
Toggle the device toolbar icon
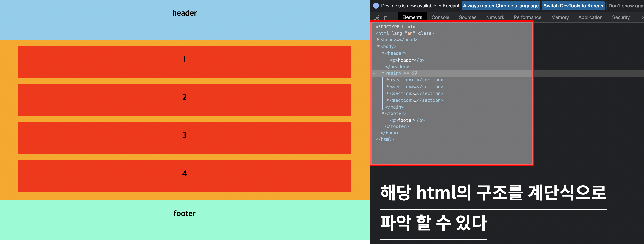[x=387, y=17]
